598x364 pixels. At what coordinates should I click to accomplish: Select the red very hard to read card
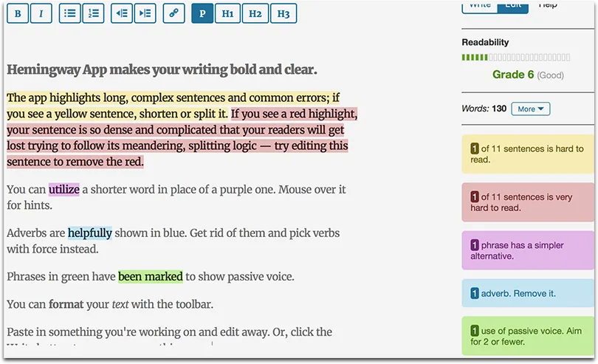tap(528, 202)
